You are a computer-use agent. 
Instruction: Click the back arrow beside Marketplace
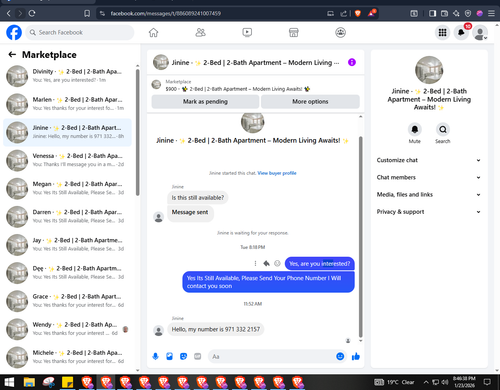pyautogui.click(x=12, y=54)
